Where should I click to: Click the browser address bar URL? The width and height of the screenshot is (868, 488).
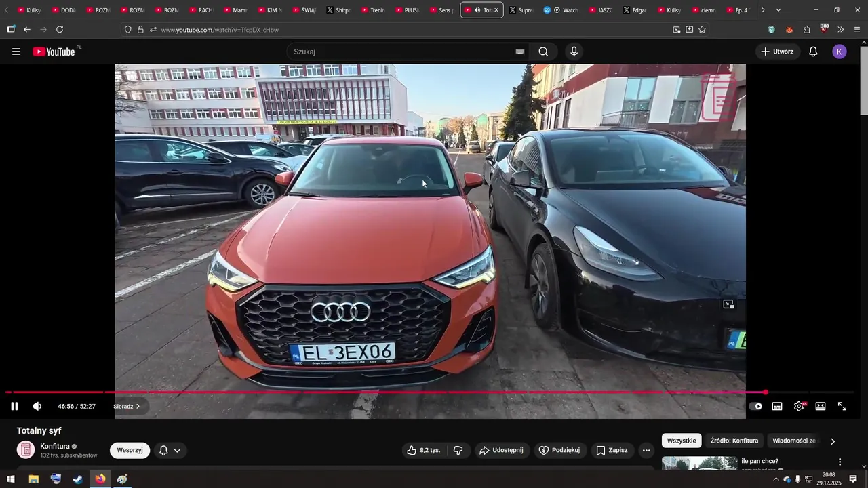click(x=220, y=30)
